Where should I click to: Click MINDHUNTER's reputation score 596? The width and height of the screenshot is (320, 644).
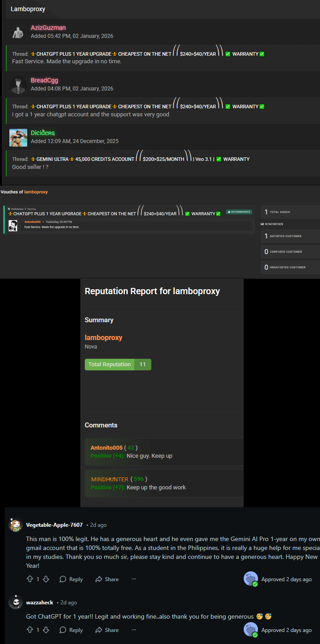(139, 479)
